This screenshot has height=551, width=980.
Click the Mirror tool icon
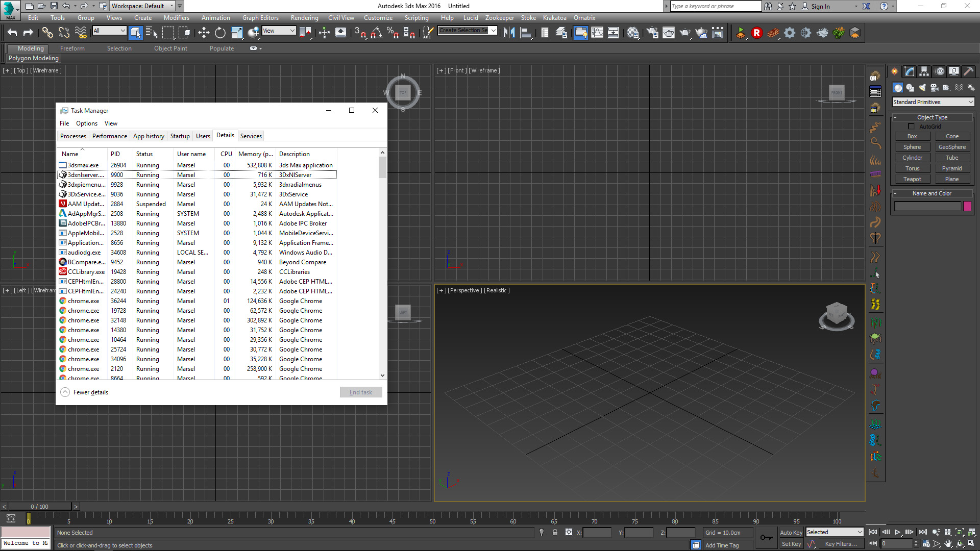[509, 33]
